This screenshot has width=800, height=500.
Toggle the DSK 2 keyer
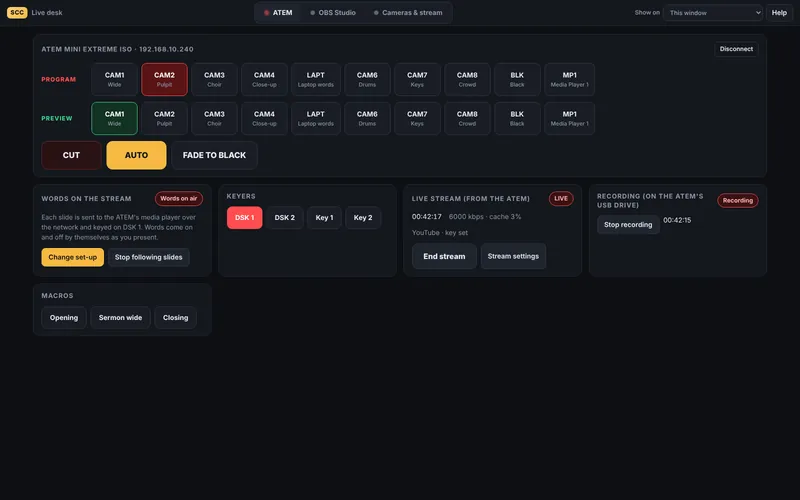pyautogui.click(x=285, y=217)
